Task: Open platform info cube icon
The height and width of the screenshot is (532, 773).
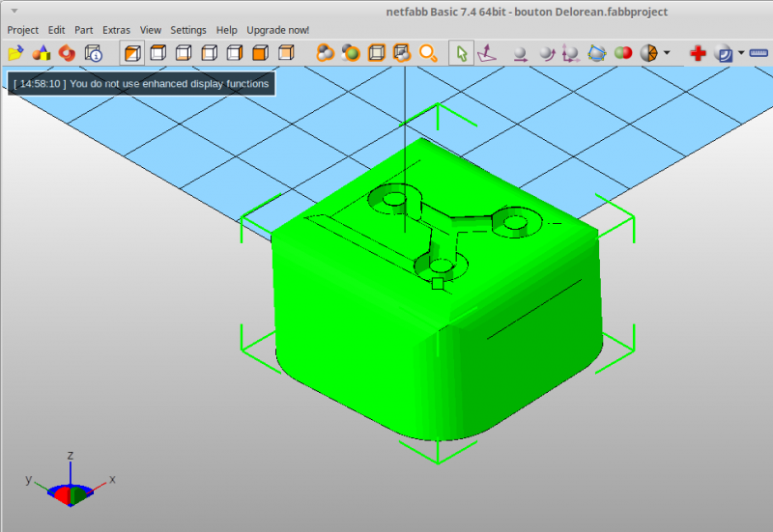Action: click(x=93, y=53)
